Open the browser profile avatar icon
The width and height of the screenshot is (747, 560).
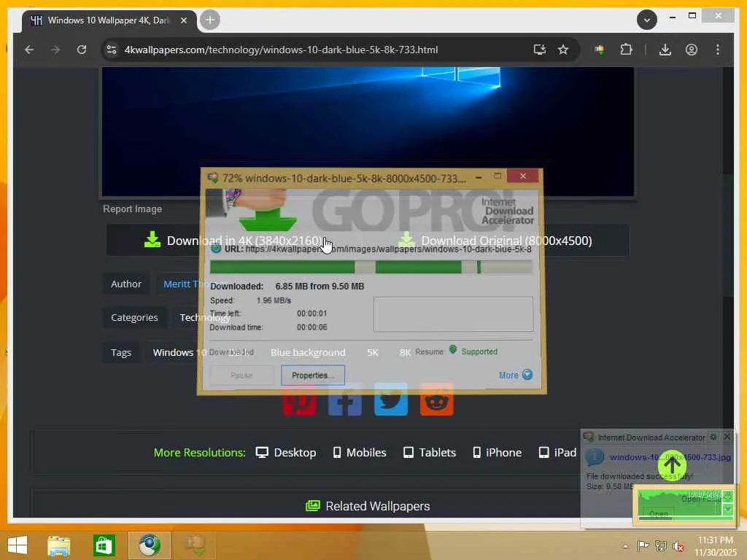tap(692, 50)
